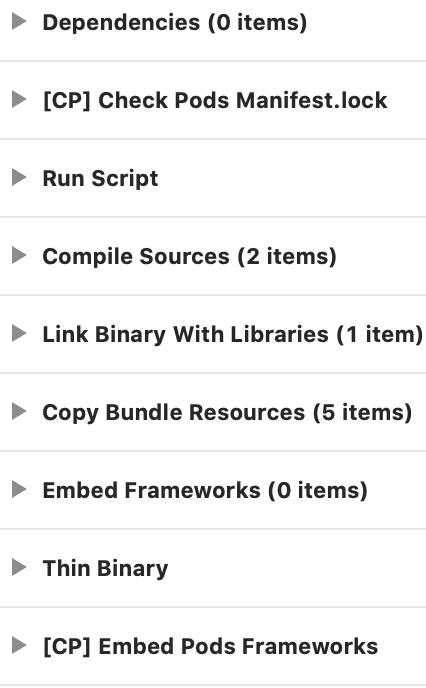Select the Embed Frameworks (0 items) title
This screenshot has height=688, width=426.
[205, 491]
